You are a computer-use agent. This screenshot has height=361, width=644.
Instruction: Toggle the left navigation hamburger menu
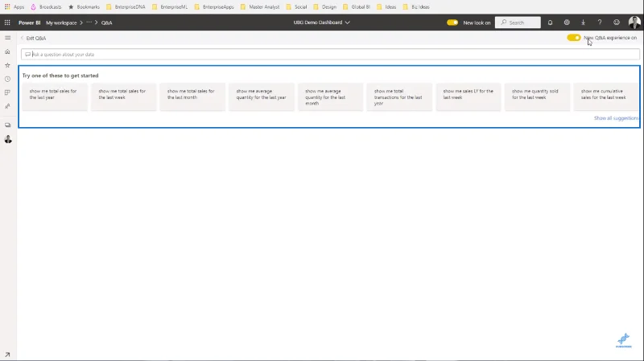[8, 38]
